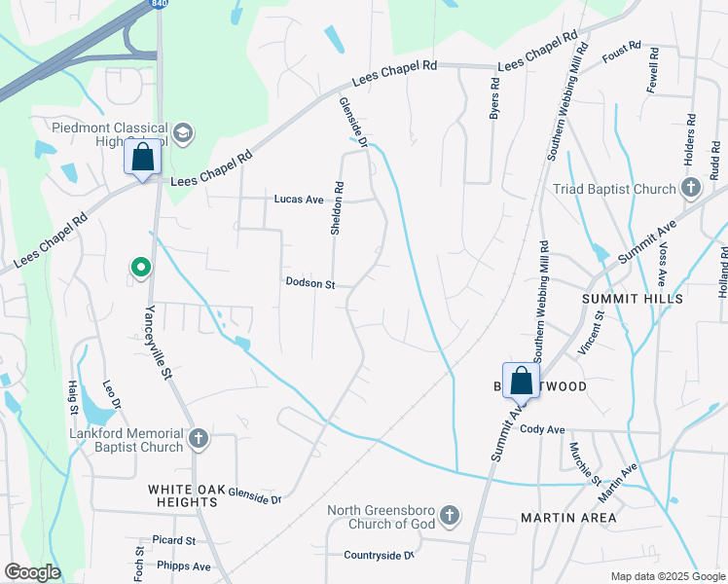The height and width of the screenshot is (584, 728).
Task: Click the 840 highway shield marker
Action: (x=159, y=3)
